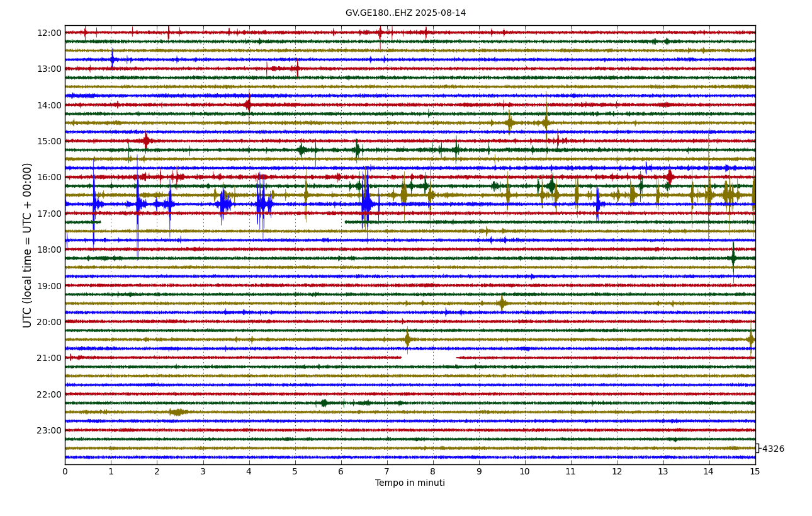
Task: Click minute tick label "15" on the x-axis
Action: coord(755,471)
